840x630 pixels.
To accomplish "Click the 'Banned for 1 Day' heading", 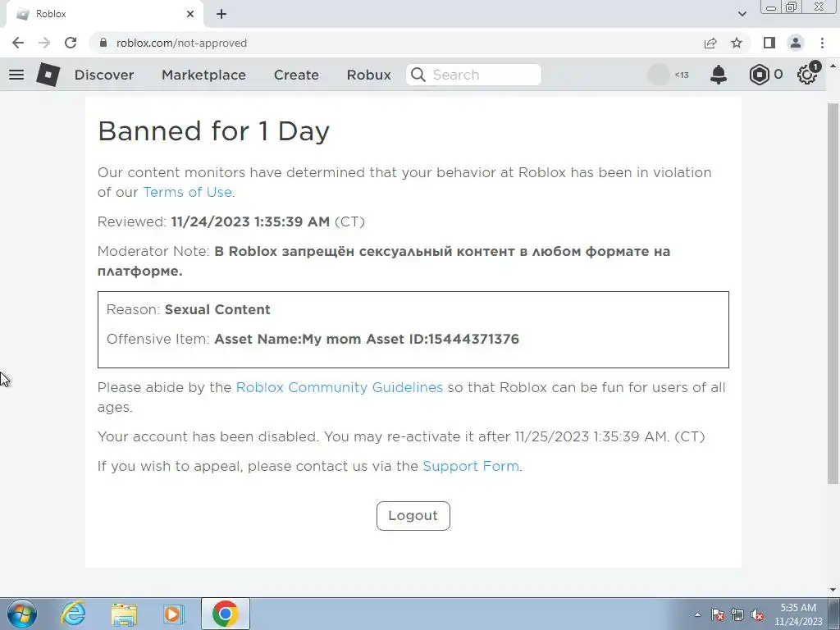I will (214, 130).
